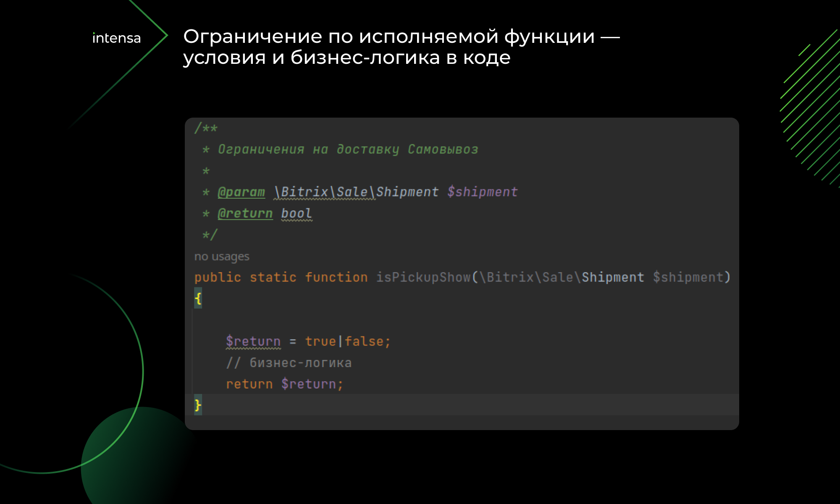The width and height of the screenshot is (840, 504).
Task: Click the 'public' keyword
Action: (218, 277)
